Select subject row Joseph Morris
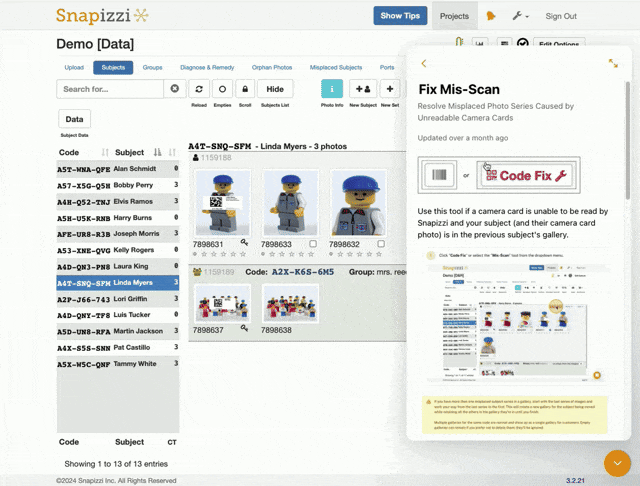 [x=118, y=234]
